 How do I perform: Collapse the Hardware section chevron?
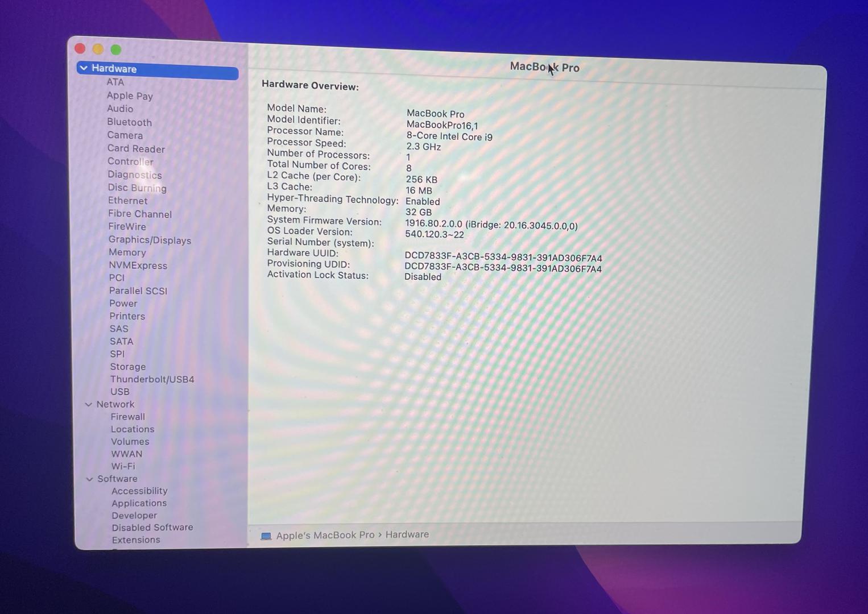click(x=84, y=68)
